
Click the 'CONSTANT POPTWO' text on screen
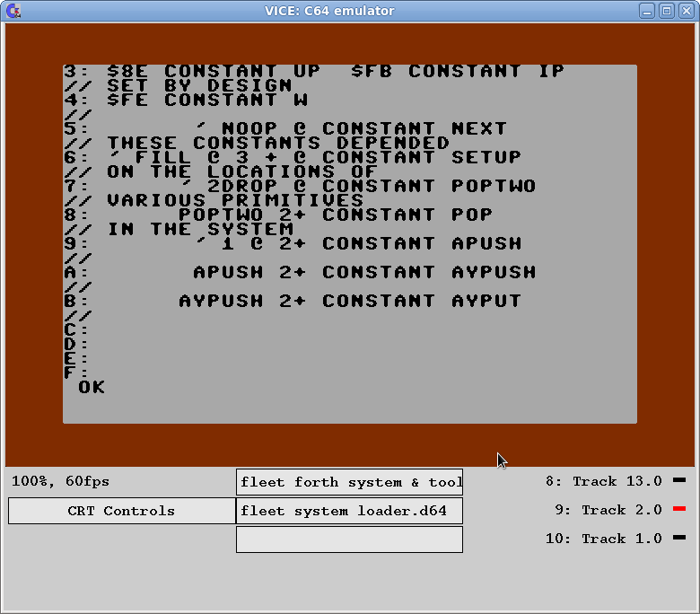coord(429,186)
